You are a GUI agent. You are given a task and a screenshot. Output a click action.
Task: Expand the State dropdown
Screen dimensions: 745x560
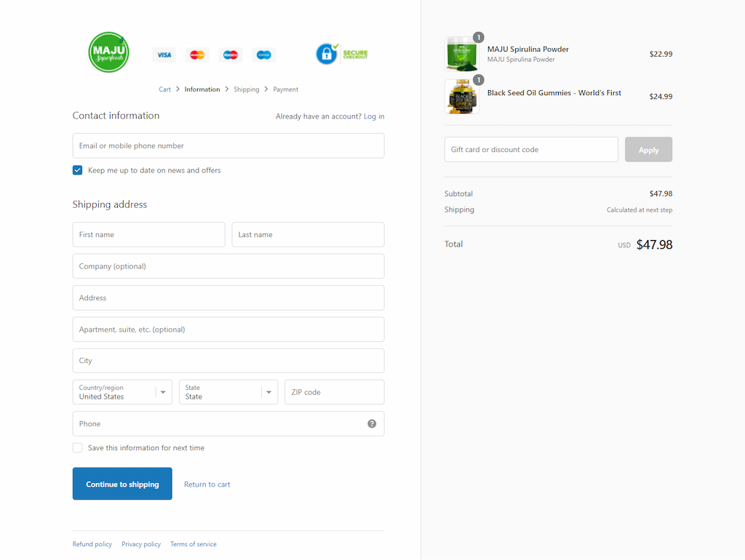point(228,392)
